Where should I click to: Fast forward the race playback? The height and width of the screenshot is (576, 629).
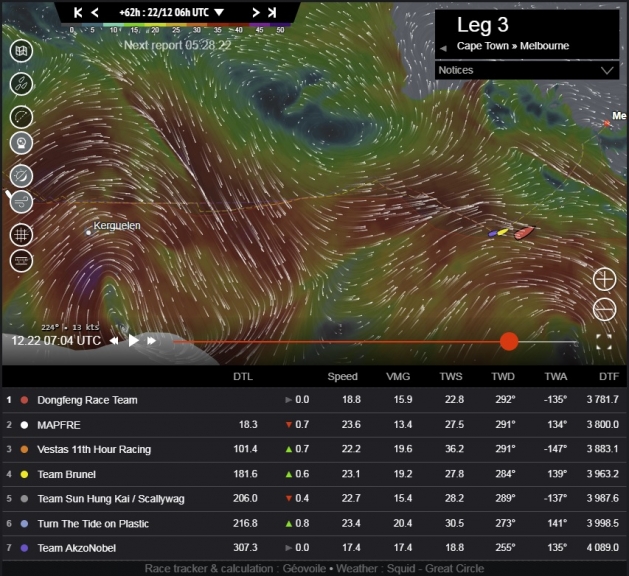point(151,341)
